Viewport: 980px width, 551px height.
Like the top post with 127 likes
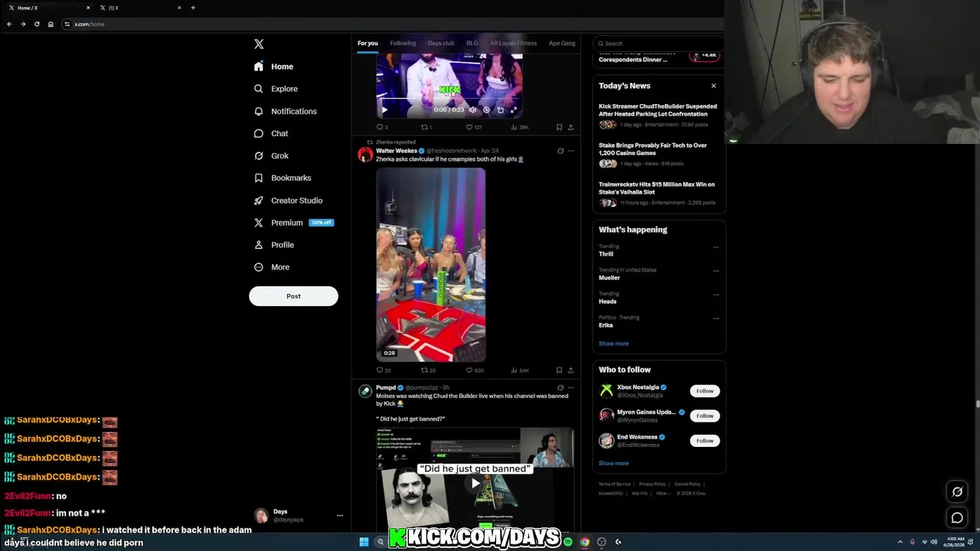point(474,127)
